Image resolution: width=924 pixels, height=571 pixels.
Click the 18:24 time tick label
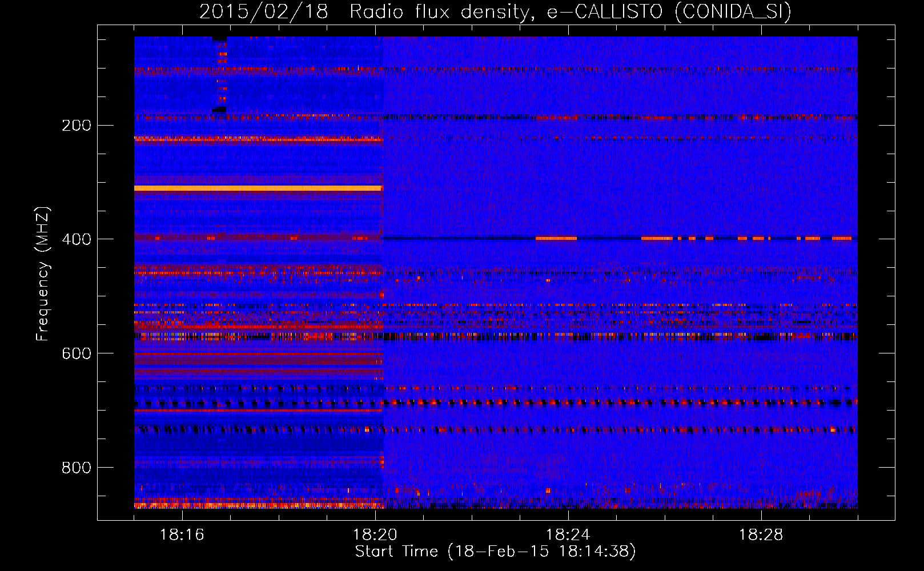coord(568,535)
